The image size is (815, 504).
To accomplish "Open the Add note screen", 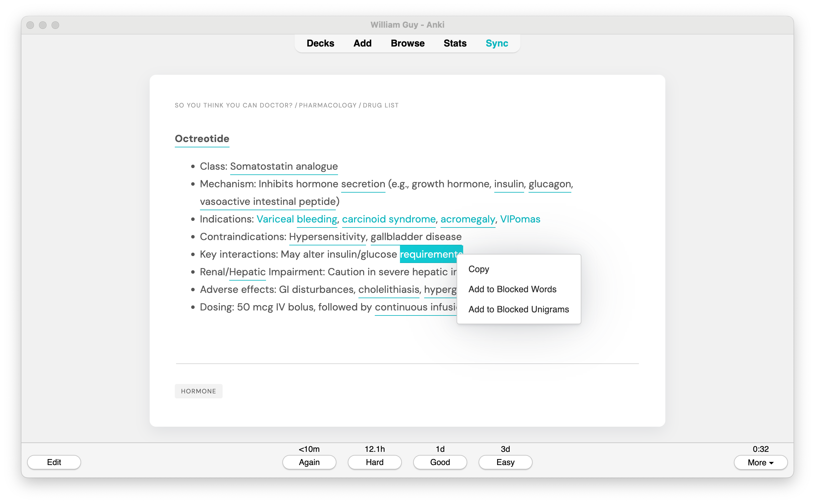I will pyautogui.click(x=362, y=43).
